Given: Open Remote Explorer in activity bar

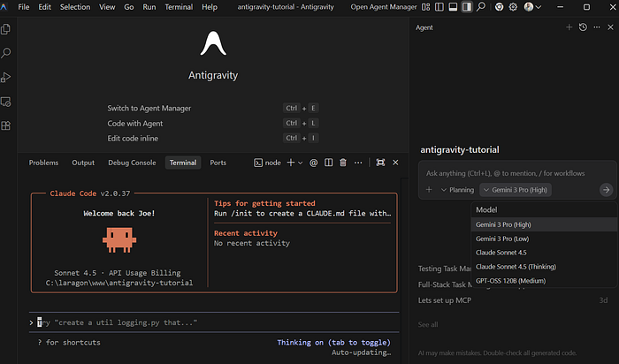Looking at the screenshot, I should (x=6, y=102).
